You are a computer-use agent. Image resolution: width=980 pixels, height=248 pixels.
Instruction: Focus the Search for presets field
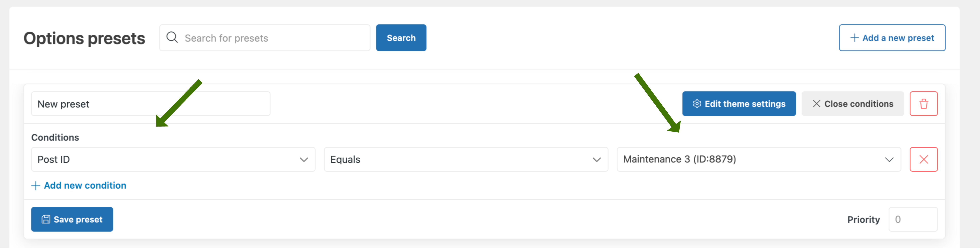[265, 38]
